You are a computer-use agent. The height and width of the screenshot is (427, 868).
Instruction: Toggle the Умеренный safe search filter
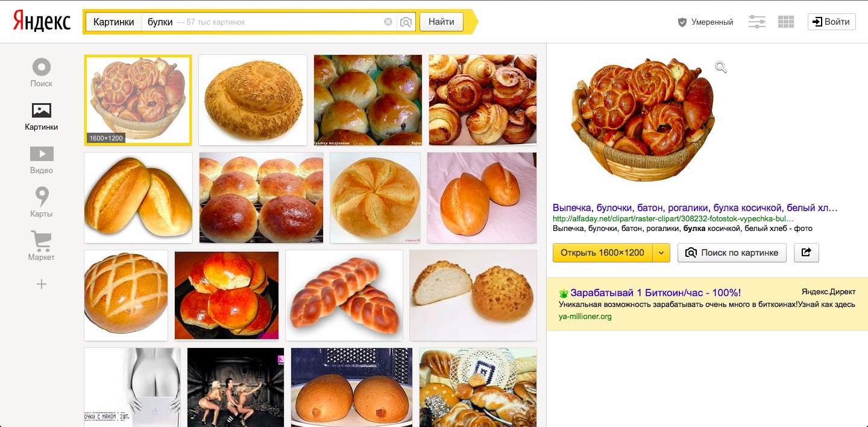point(706,22)
